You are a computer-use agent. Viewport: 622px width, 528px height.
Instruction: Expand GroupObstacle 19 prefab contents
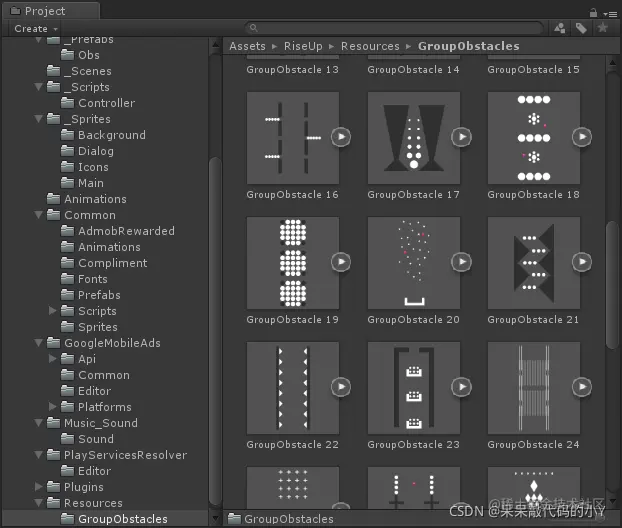coord(341,262)
